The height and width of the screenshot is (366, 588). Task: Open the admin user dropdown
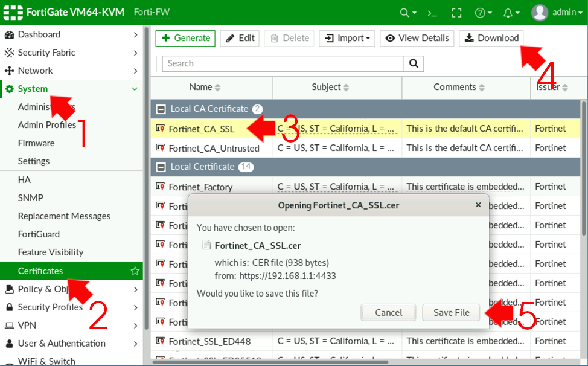click(567, 12)
